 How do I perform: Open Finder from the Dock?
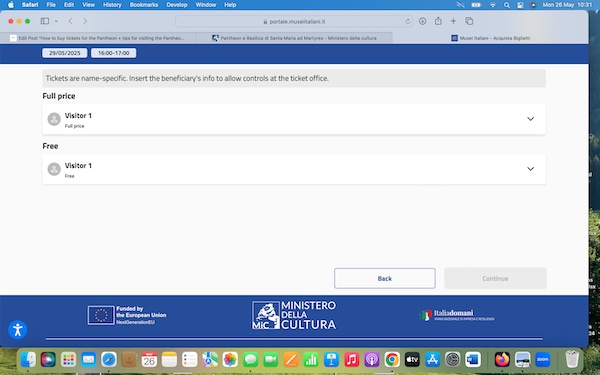pos(28,360)
